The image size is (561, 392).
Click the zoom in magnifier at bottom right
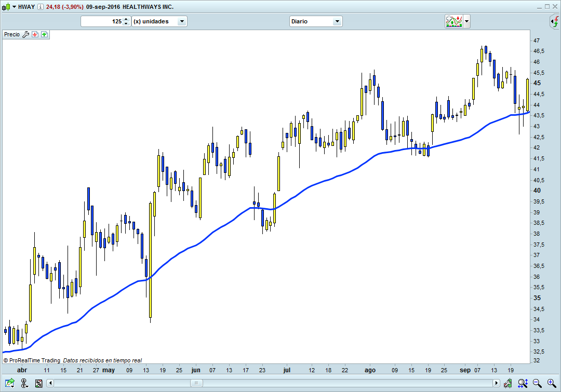click(x=551, y=383)
